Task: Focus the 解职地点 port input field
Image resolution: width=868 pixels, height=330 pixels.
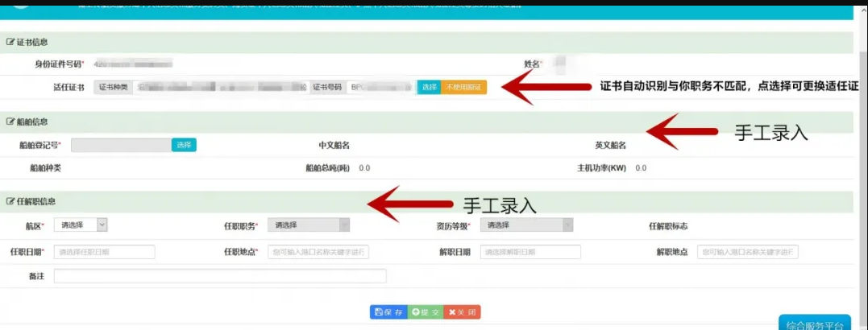Action: [x=748, y=252]
